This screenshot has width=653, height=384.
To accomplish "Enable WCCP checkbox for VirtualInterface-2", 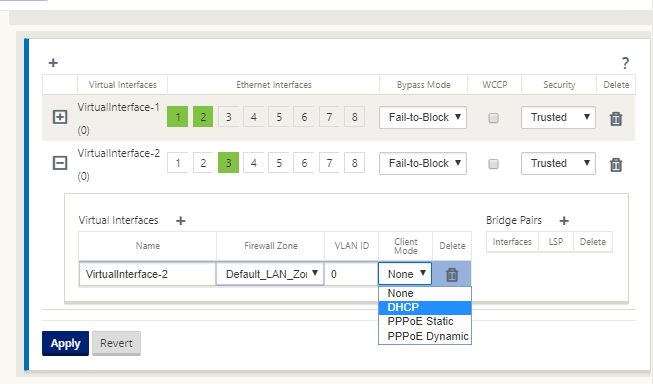I will [x=493, y=164].
